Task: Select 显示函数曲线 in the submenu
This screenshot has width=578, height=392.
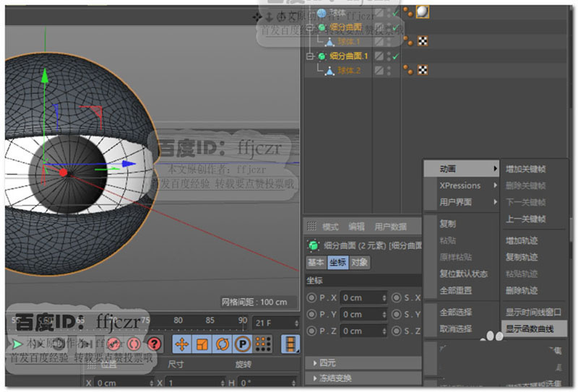Action: 530,328
